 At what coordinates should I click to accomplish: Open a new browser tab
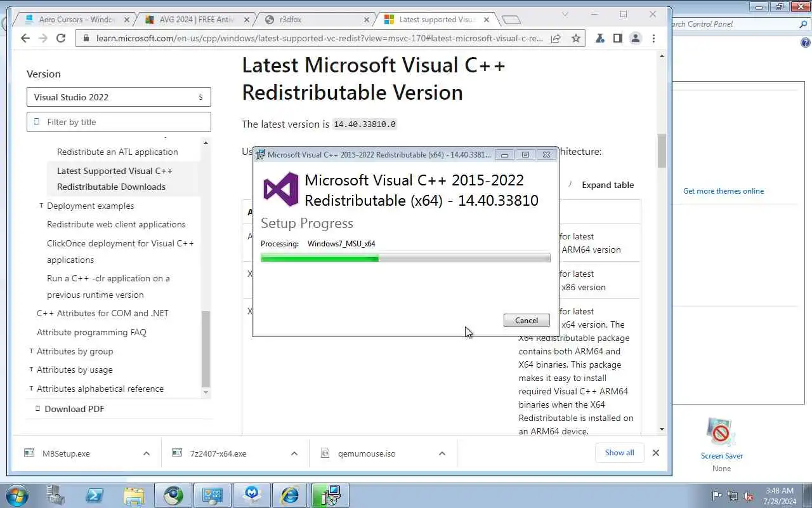pos(511,20)
